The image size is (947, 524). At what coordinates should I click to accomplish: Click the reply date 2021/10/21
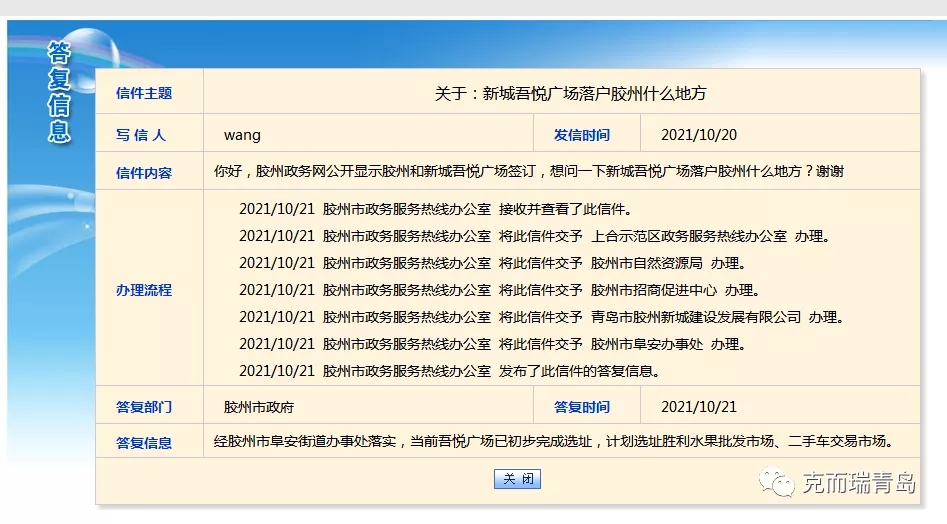click(699, 407)
